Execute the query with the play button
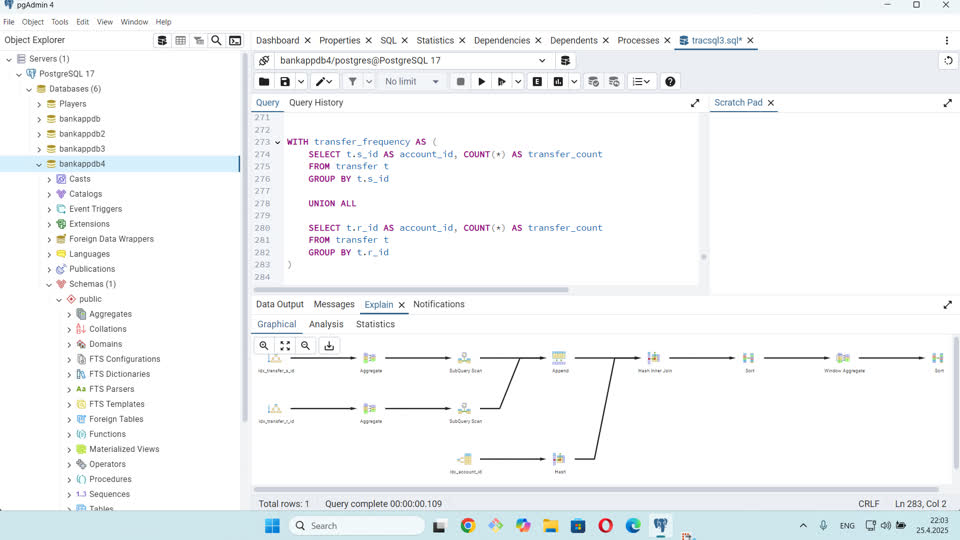This screenshot has width=960, height=540. pyautogui.click(x=481, y=81)
